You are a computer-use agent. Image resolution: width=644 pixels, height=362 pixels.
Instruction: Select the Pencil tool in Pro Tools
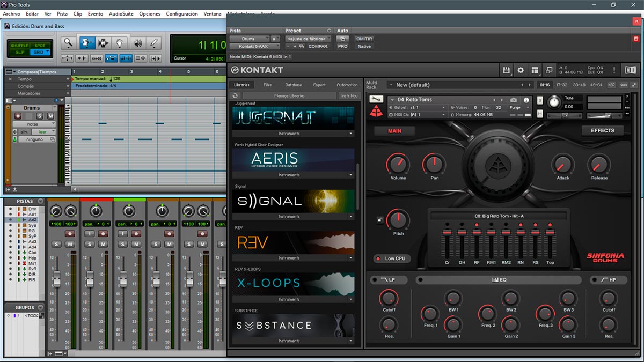tap(154, 43)
